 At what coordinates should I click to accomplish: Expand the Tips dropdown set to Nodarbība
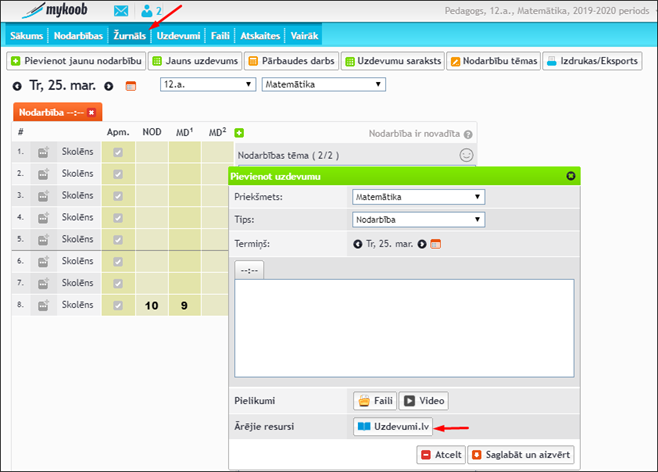(x=419, y=219)
